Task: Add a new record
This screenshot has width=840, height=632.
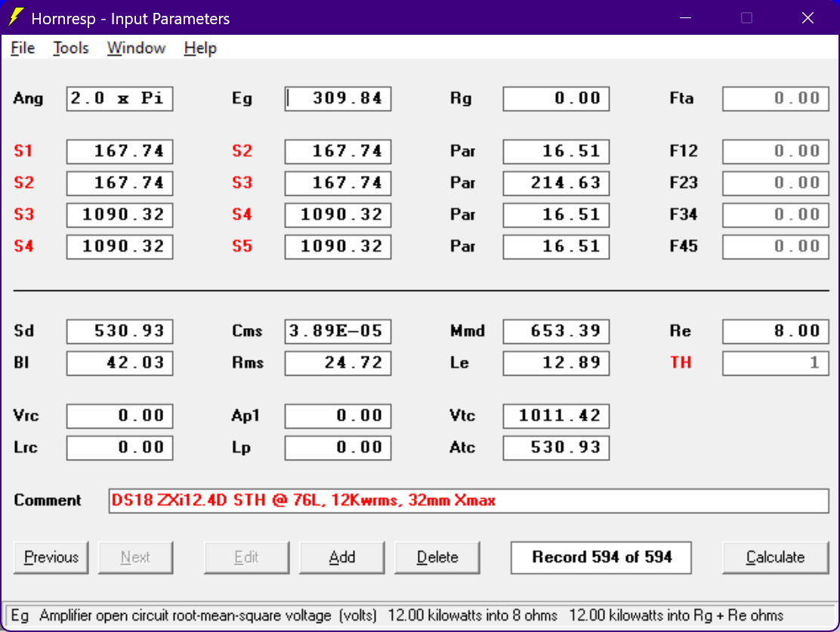Action: (341, 557)
